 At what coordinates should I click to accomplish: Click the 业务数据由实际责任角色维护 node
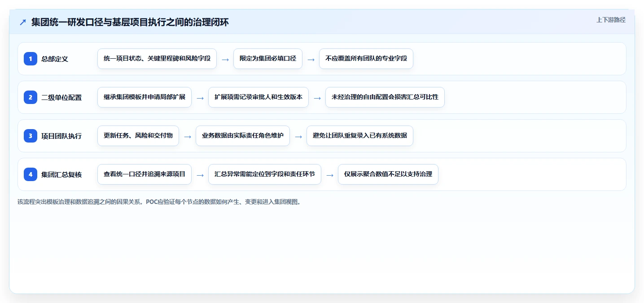coord(243,136)
